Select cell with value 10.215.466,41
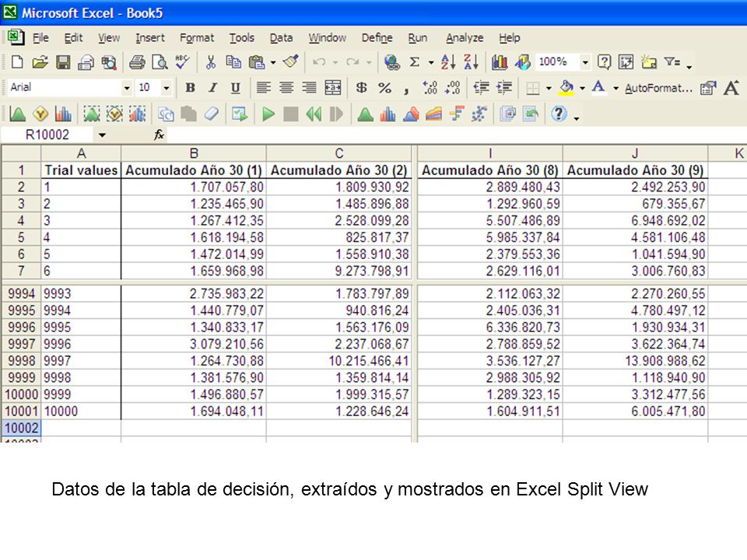747x560 pixels. (338, 361)
